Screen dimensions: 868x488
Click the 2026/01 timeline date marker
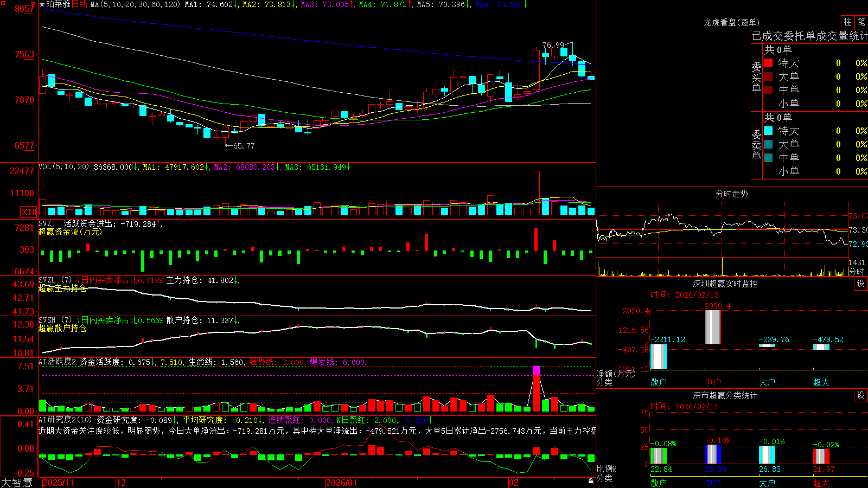[342, 483]
